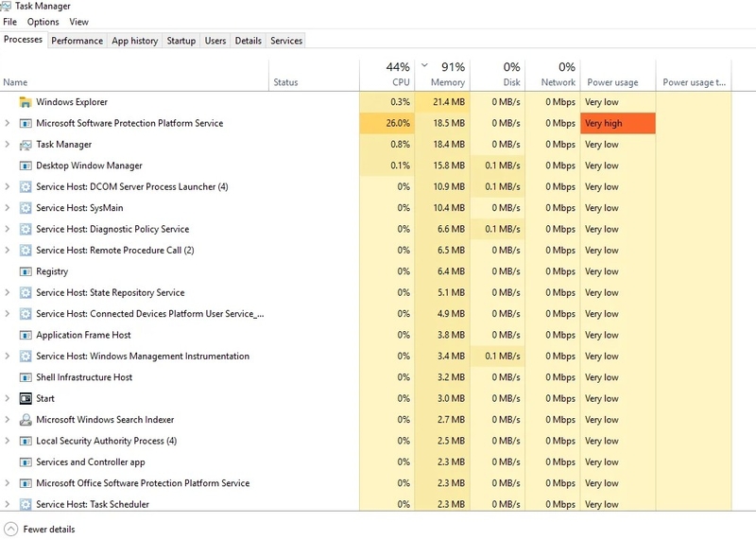Click the Windows Management Instrumentation gear icon
Screen dimensions: 756x540
click(x=26, y=357)
